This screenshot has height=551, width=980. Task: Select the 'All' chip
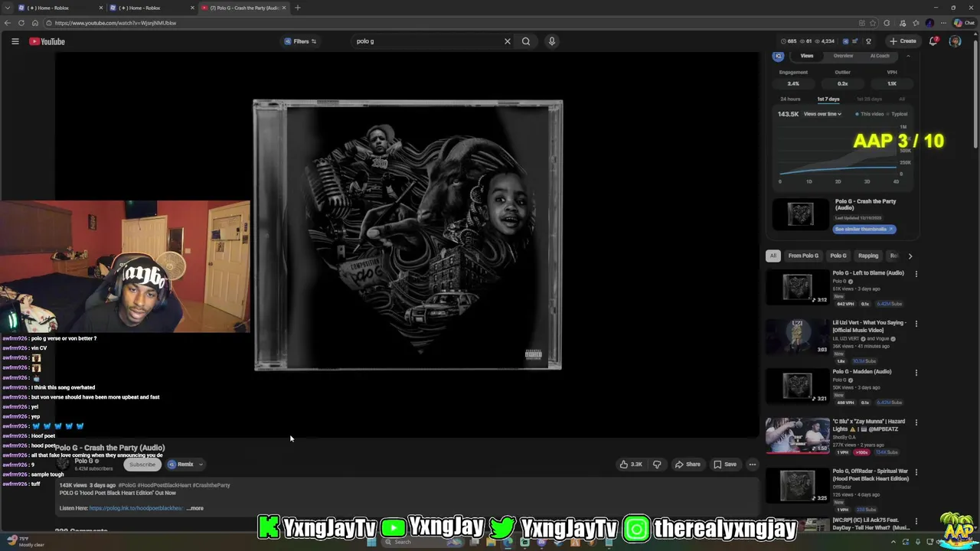click(x=773, y=256)
